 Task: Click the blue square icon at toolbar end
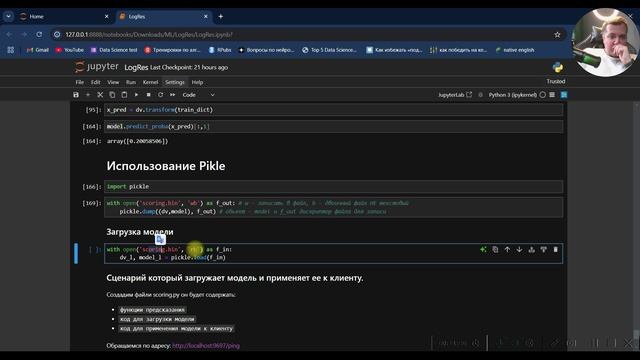coord(564,95)
